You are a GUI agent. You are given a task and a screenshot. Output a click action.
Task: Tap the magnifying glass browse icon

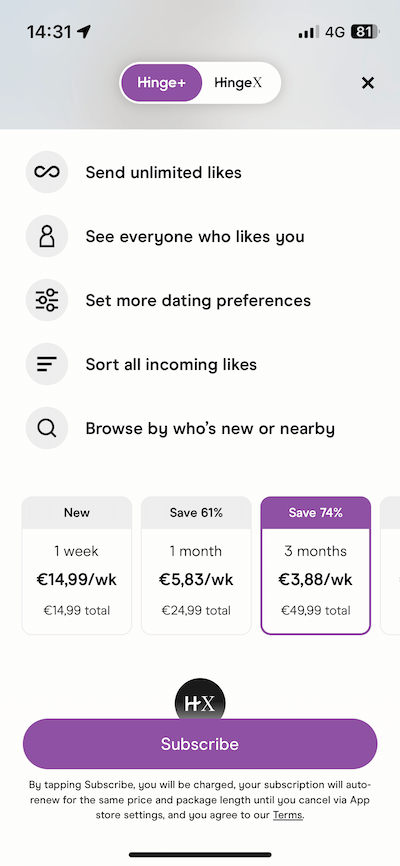pyautogui.click(x=47, y=429)
